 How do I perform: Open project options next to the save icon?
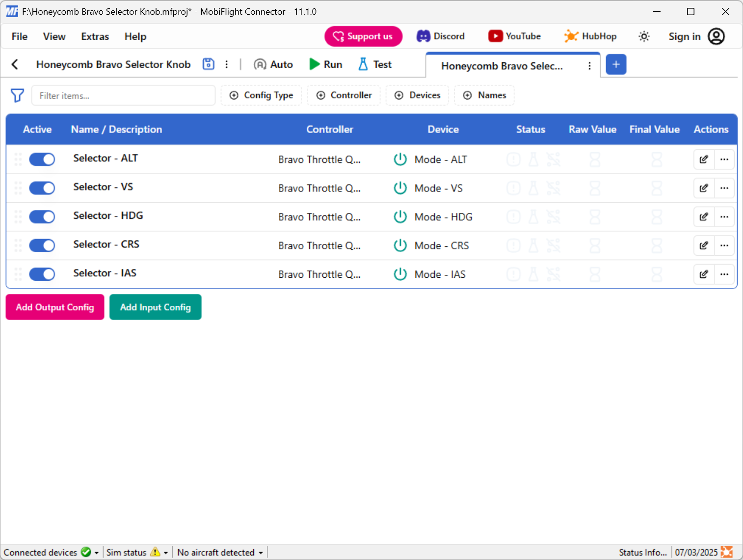226,64
